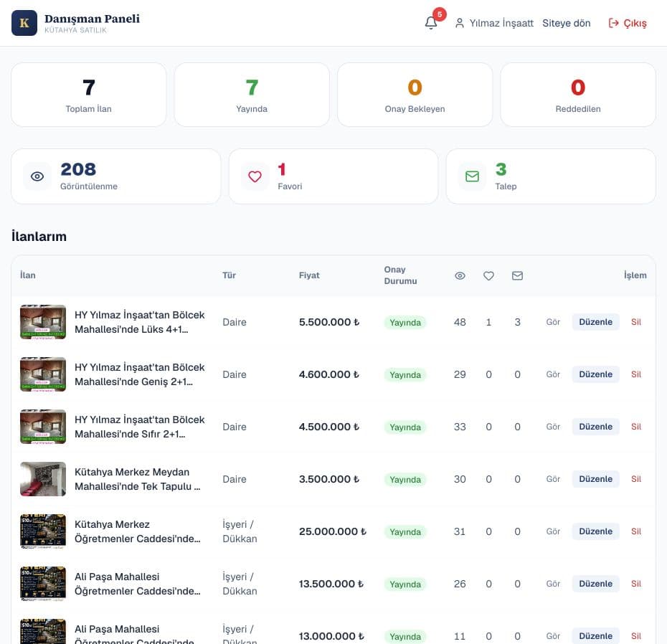Image resolution: width=667 pixels, height=644 pixels.
Task: View the Sıfır 2+1 listing with Gör
Action: point(553,427)
